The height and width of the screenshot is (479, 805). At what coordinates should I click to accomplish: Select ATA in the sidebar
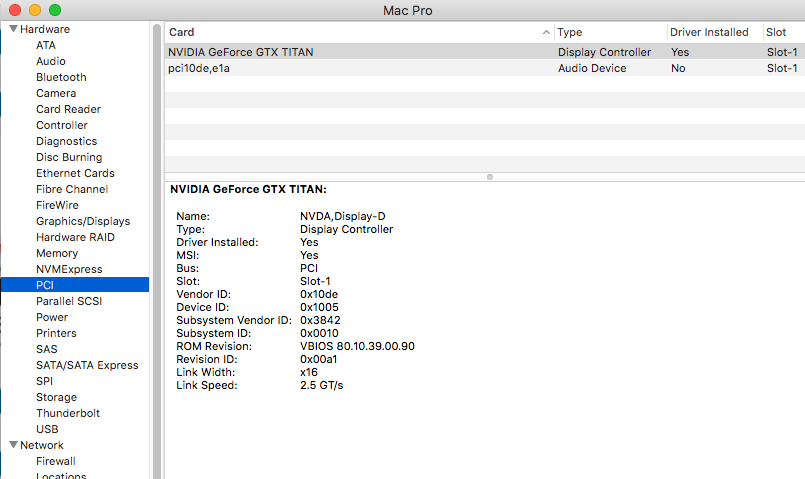tap(46, 45)
